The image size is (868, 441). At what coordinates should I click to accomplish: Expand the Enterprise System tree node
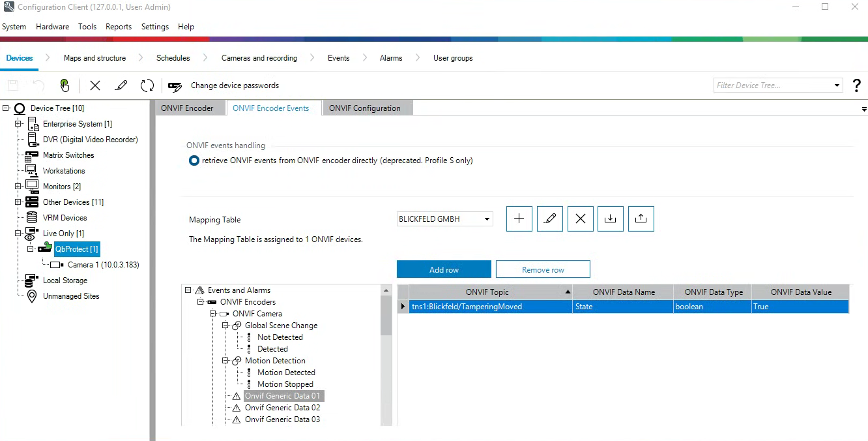pyautogui.click(x=18, y=124)
